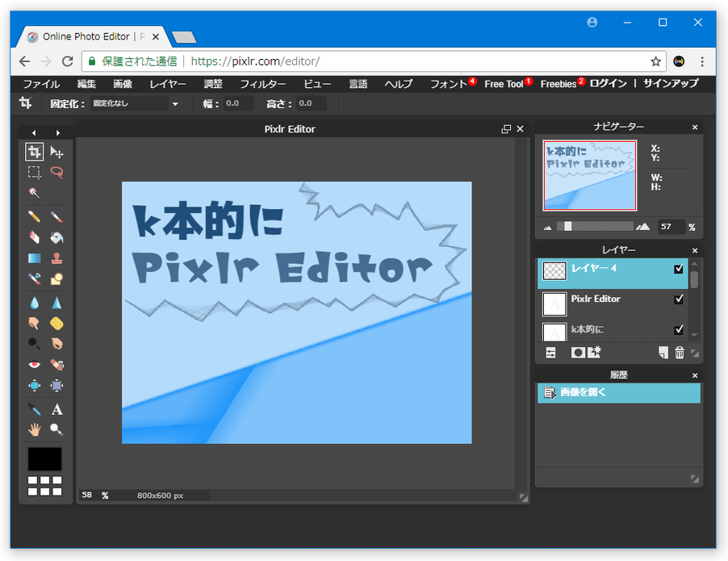
Task: Open the レイヤー menu in the menu bar
Action: (x=168, y=84)
